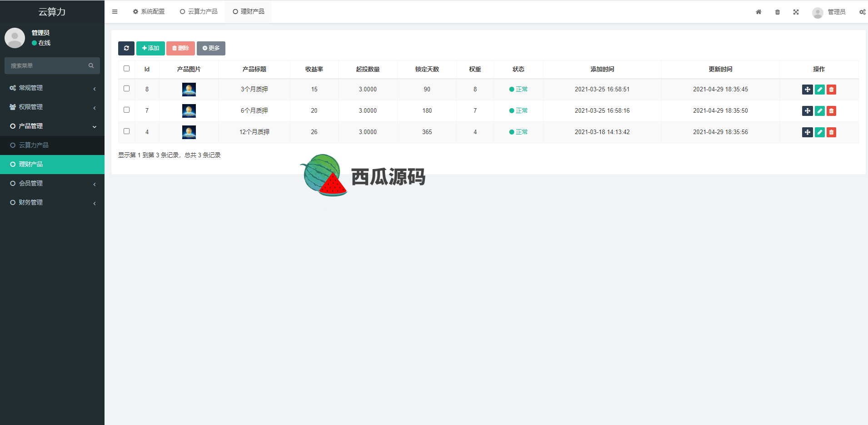Click the 12个月质押 product title cell
Image resolution: width=868 pixels, height=425 pixels.
click(254, 132)
